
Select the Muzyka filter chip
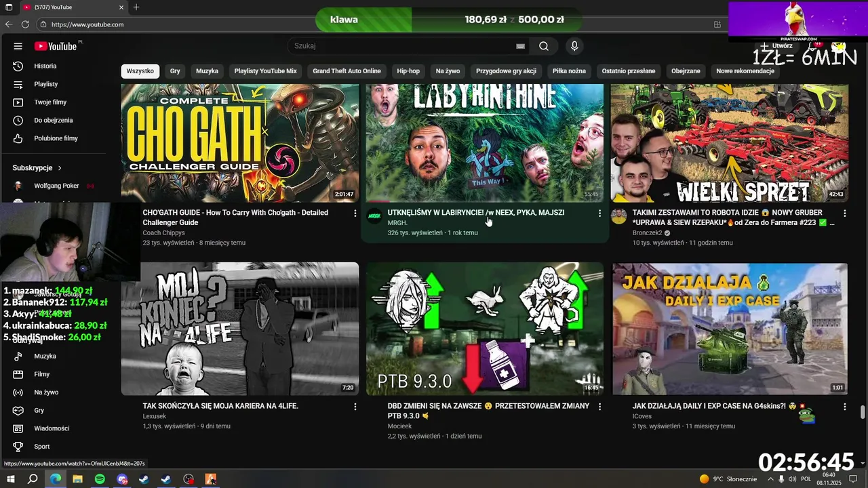click(x=208, y=71)
